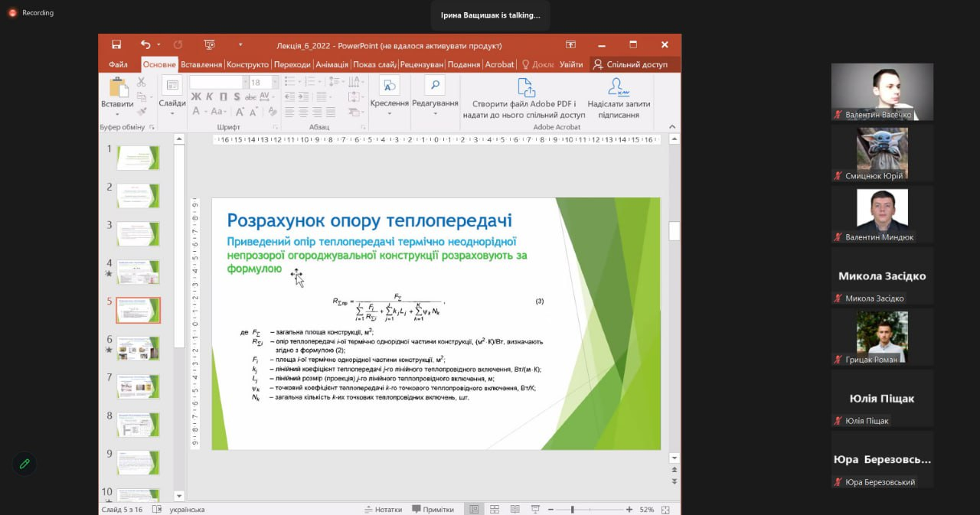Switch to the Анімація tab
Image resolution: width=980 pixels, height=515 pixels.
[332, 65]
